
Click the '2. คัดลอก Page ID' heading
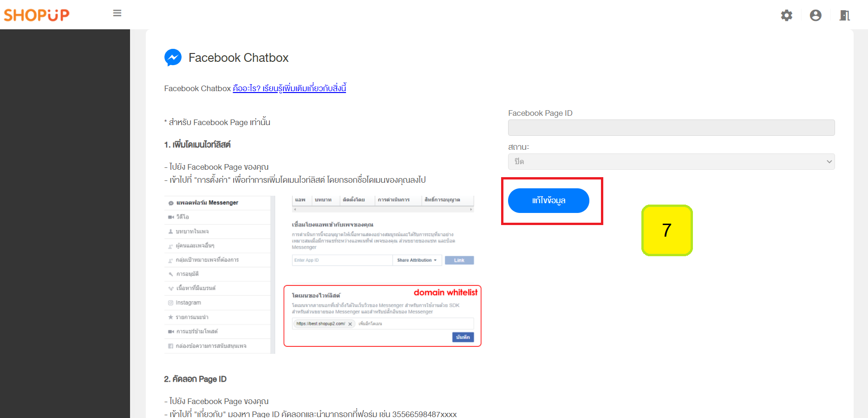(x=195, y=379)
